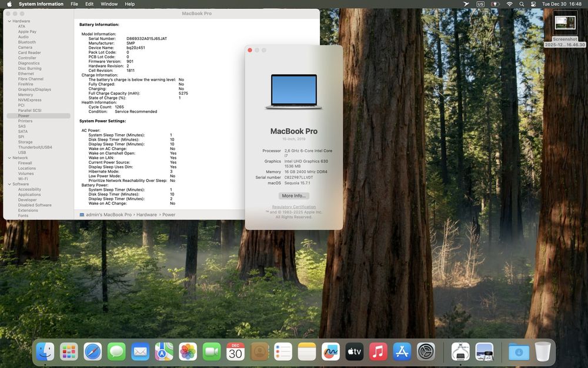Collapse the Network section in sidebar
Screen dimensions: 588x368
click(9, 158)
